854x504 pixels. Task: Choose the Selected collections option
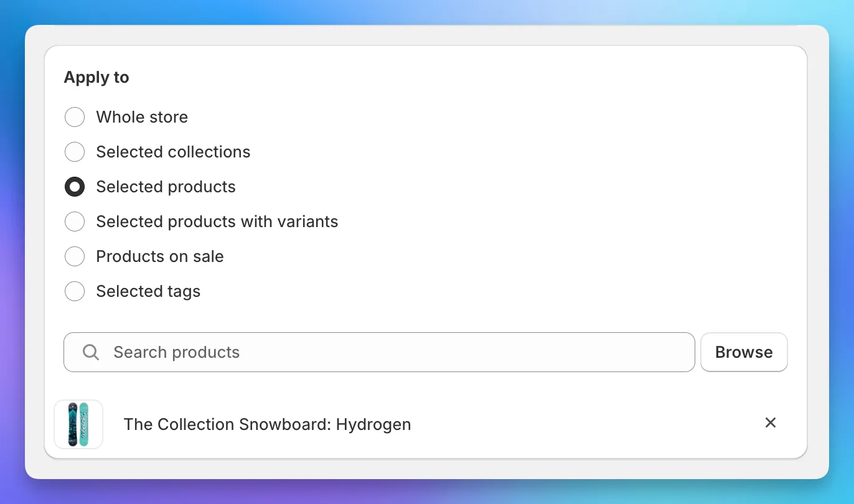74,152
